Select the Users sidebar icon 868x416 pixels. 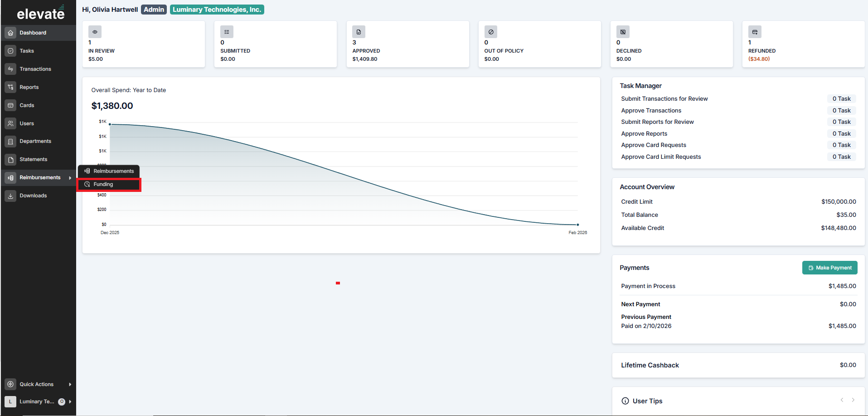pyautogui.click(x=10, y=123)
